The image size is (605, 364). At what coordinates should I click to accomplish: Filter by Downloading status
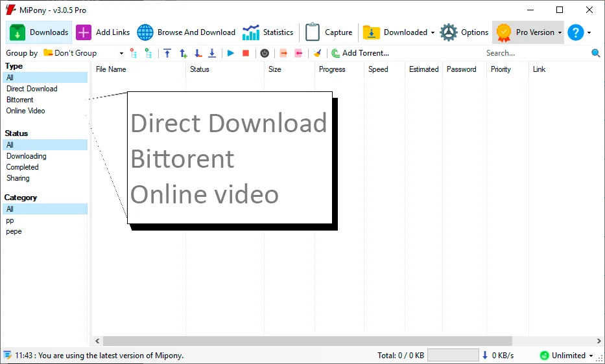[x=26, y=156]
